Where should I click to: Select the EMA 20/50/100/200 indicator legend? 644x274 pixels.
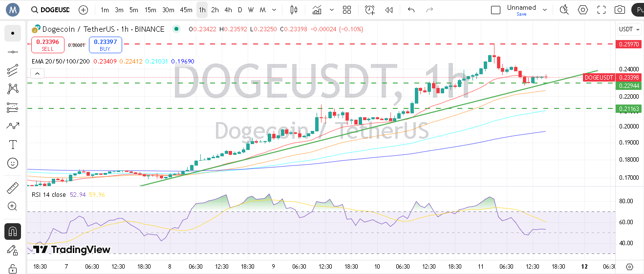(x=61, y=62)
